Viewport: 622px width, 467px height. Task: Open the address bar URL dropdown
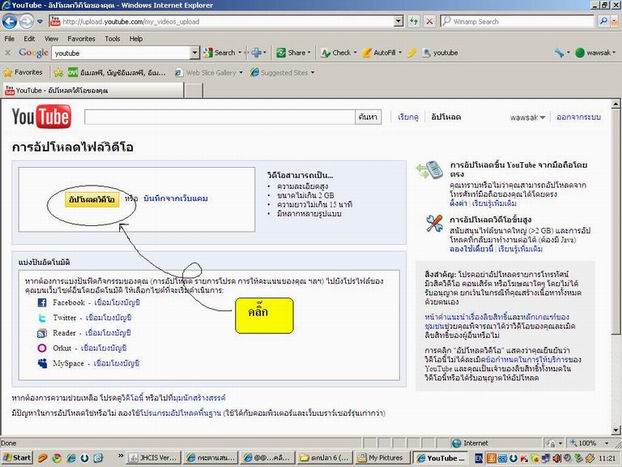[399, 21]
